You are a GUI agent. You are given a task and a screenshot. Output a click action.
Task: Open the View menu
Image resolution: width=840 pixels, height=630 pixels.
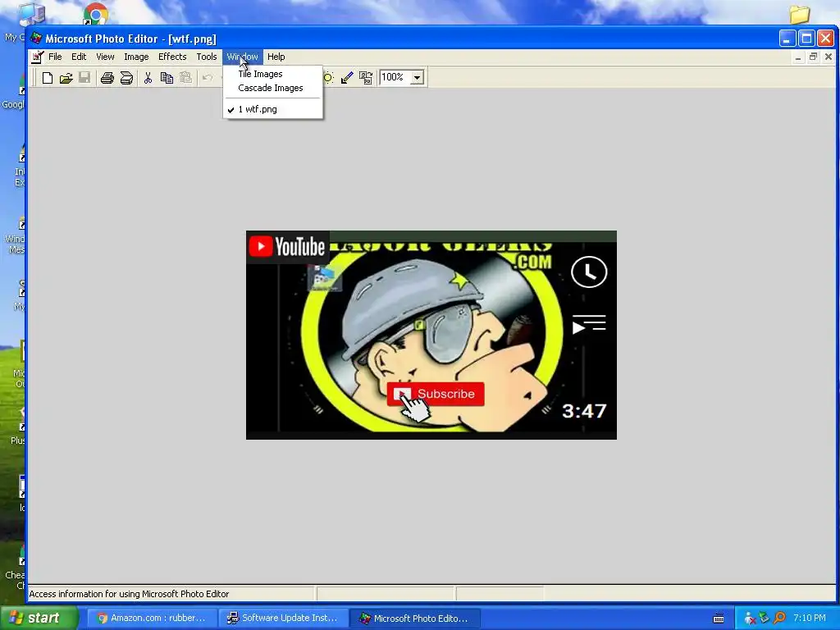click(105, 57)
